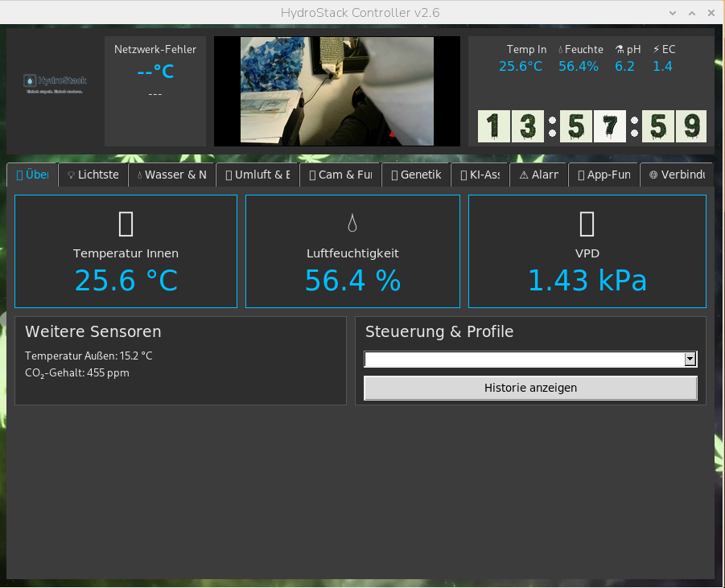Image resolution: width=725 pixels, height=588 pixels.
Task: Expand the profile selector with its arrow button
Action: (x=690, y=360)
